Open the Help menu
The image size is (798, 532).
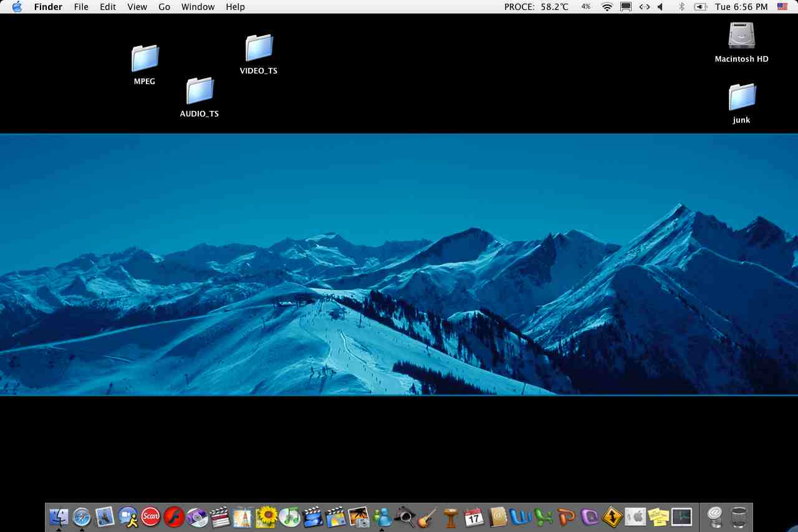(235, 7)
